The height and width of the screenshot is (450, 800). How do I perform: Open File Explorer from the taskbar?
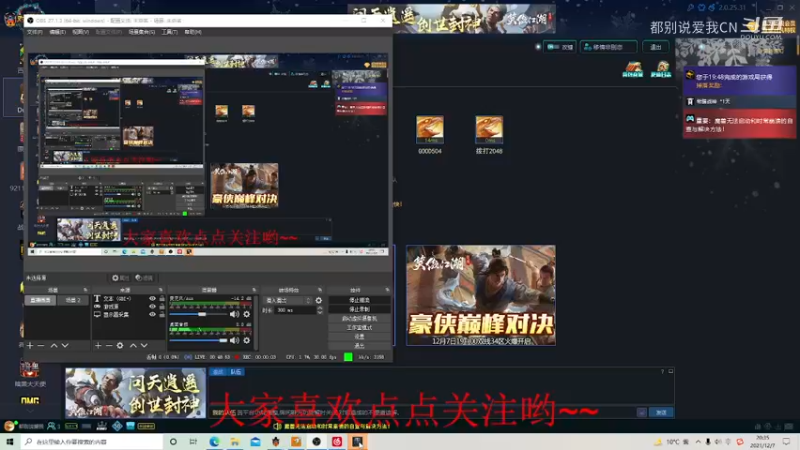pyautogui.click(x=235, y=441)
